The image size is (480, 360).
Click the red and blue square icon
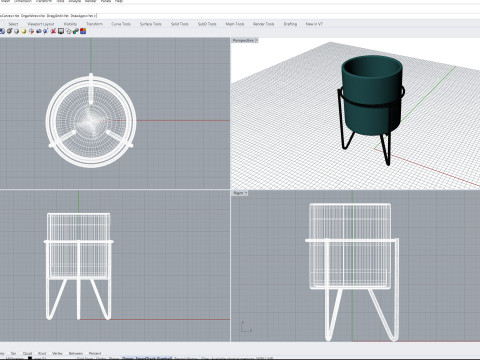point(83,31)
